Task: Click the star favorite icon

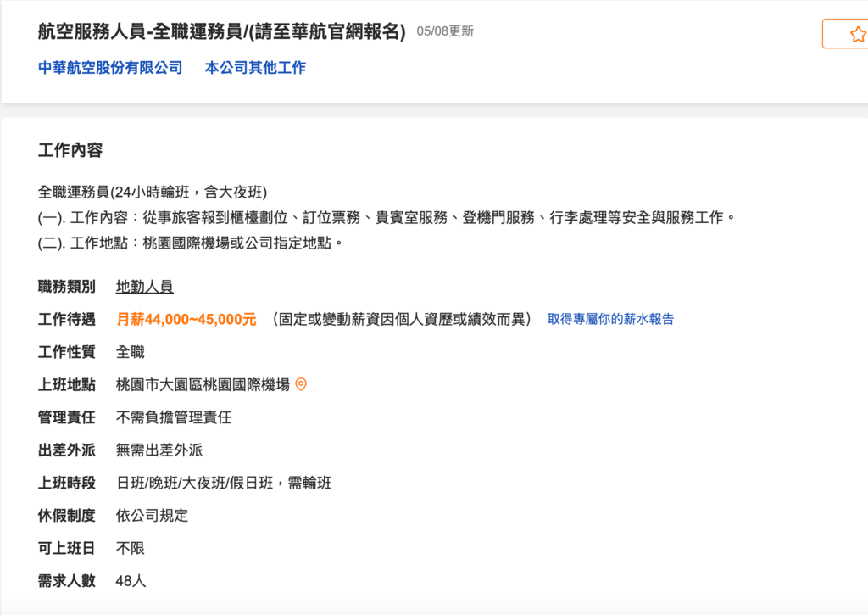Action: coord(858,34)
